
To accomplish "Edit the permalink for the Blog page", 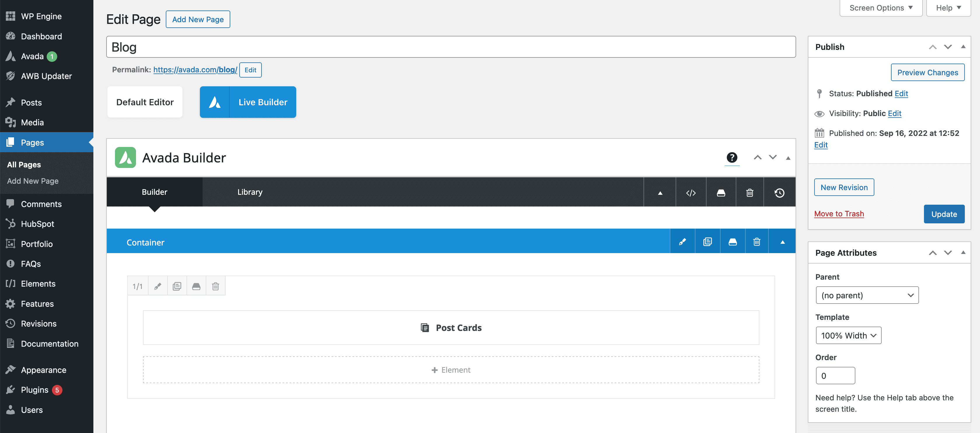I will point(250,69).
